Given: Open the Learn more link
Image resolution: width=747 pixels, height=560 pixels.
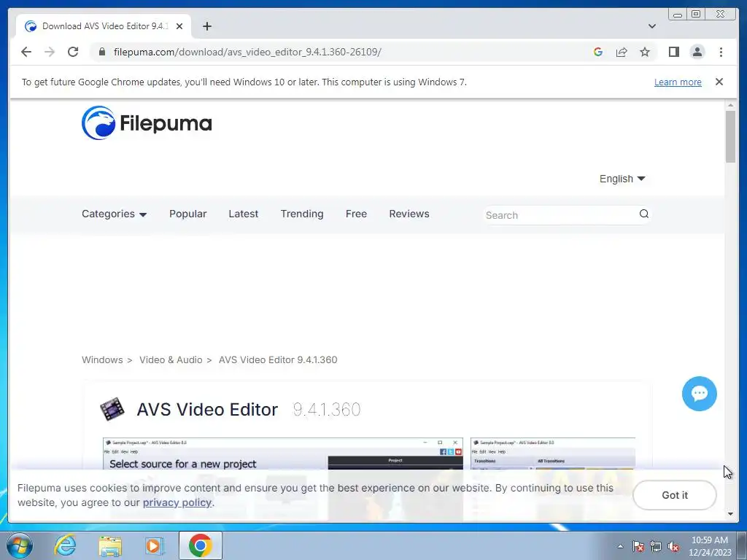Looking at the screenshot, I should [x=678, y=82].
